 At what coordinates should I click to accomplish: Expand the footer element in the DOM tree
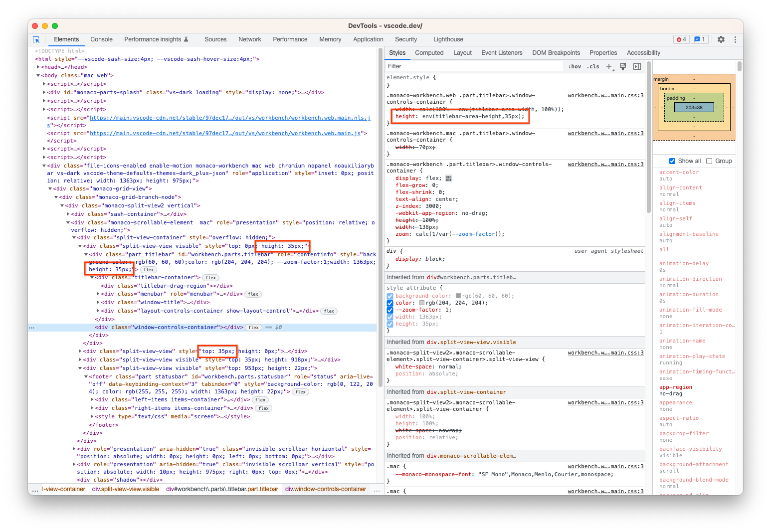pyautogui.click(x=86, y=376)
